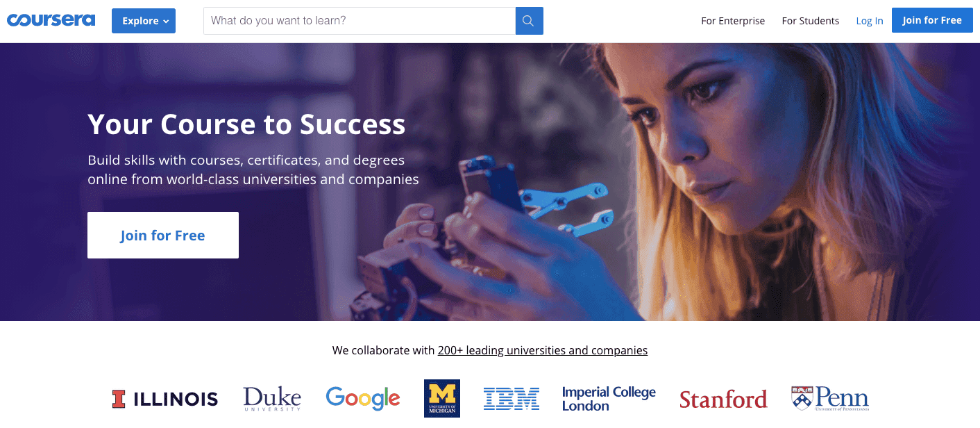
Task: Click the search input field
Action: point(359,21)
